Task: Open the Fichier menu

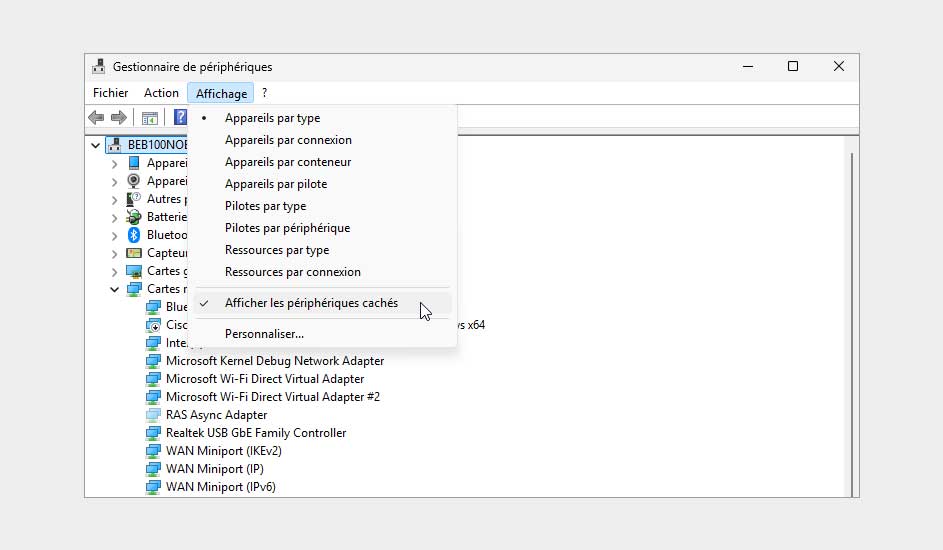Action: click(x=110, y=93)
